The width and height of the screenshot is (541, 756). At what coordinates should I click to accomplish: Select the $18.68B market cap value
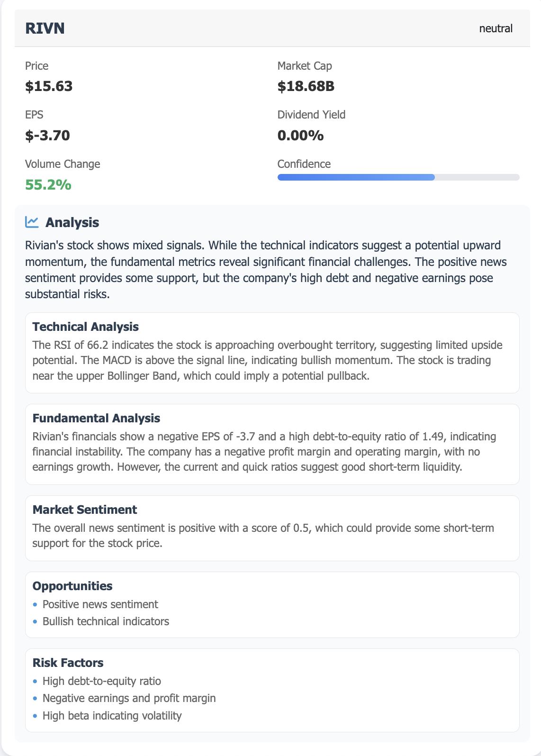coord(306,86)
